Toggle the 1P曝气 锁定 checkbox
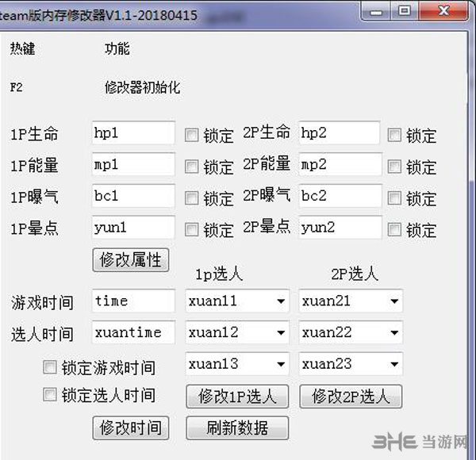The image size is (476, 460). (x=191, y=198)
